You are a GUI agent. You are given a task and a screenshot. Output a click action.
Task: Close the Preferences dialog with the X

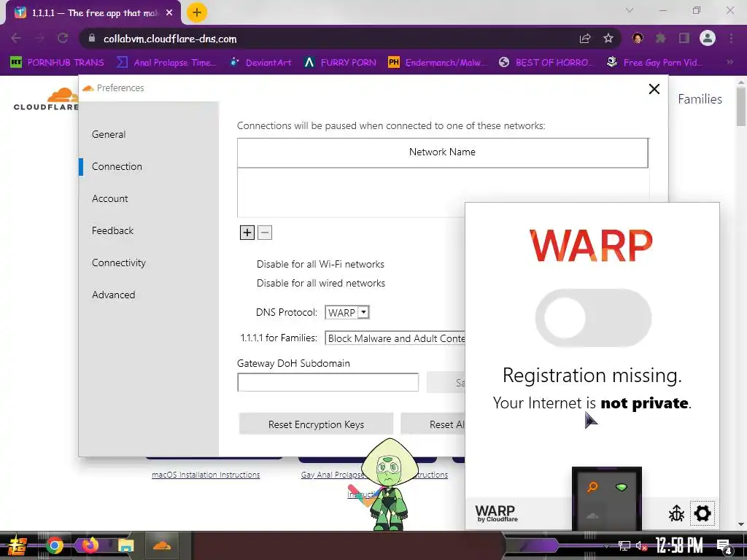pos(654,89)
